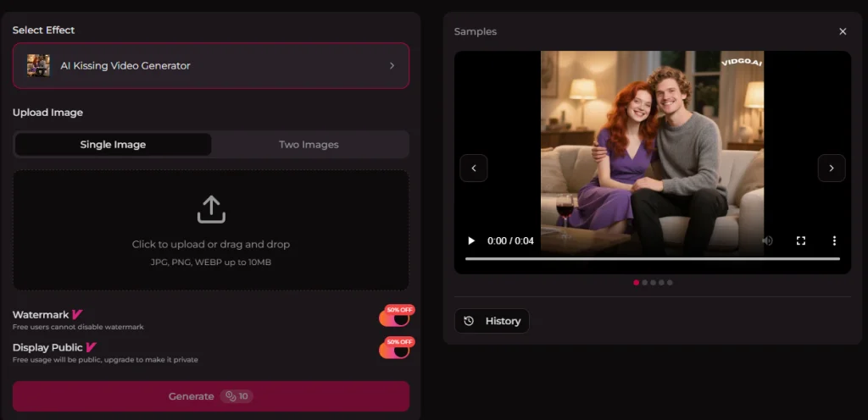Open the History button

(x=492, y=321)
